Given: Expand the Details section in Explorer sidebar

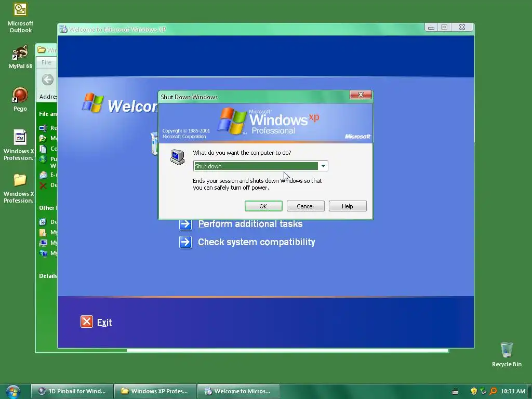Looking at the screenshot, I should (48, 276).
